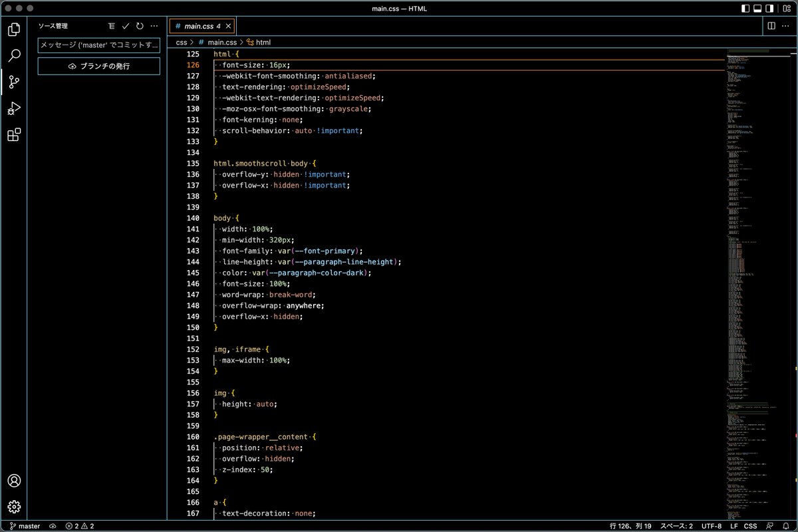Image resolution: width=798 pixels, height=532 pixels.
Task: Click the publish cloud icon in status bar
Action: (53, 526)
